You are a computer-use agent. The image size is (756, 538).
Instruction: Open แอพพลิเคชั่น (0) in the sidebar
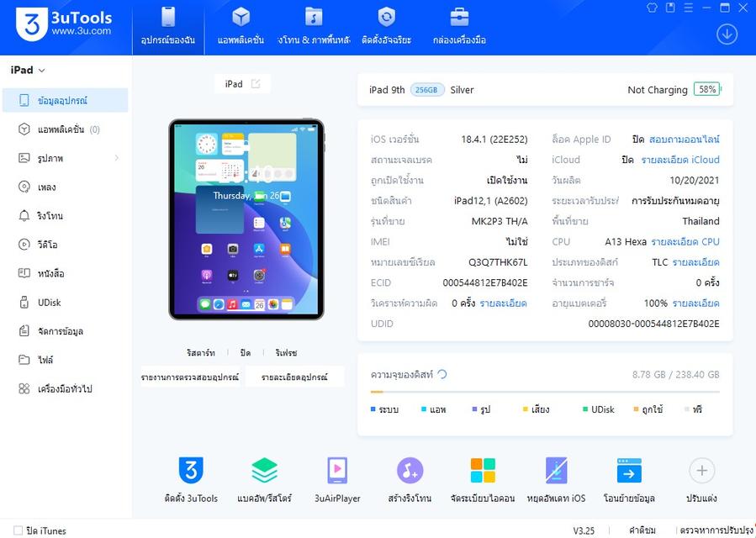coord(65,129)
